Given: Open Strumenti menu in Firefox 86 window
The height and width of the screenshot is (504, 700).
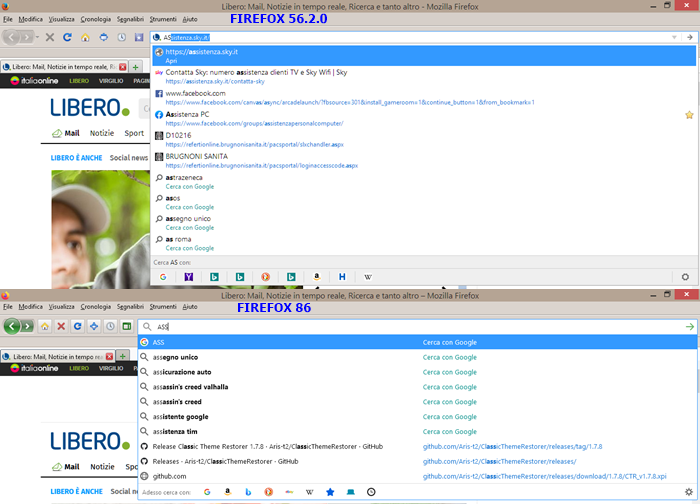Looking at the screenshot, I should (163, 307).
